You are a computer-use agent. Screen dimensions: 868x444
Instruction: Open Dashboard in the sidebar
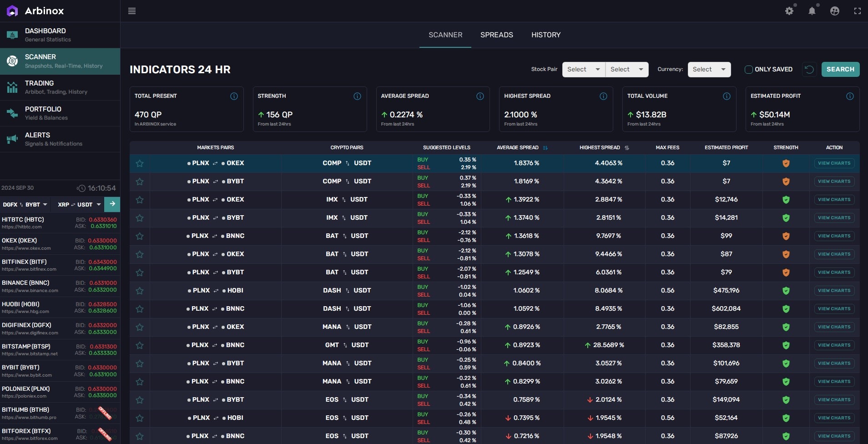click(x=60, y=35)
